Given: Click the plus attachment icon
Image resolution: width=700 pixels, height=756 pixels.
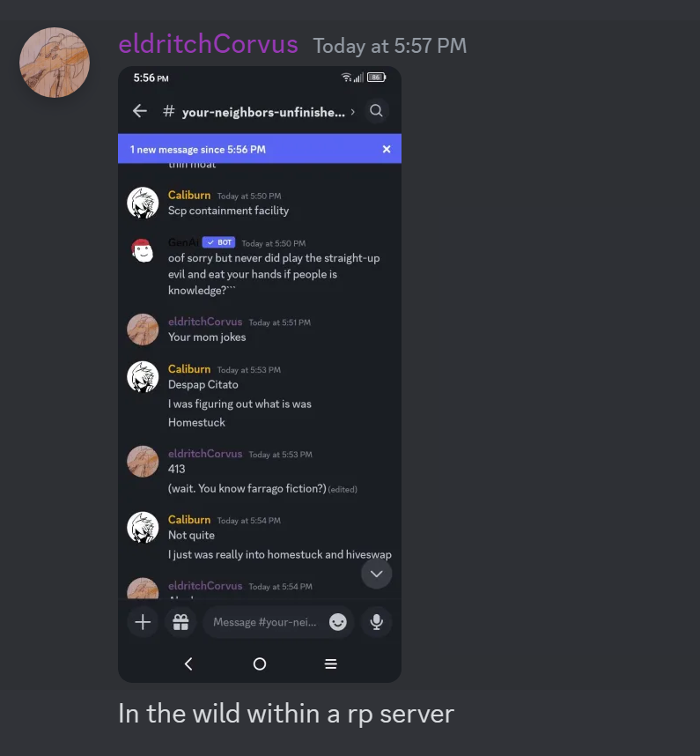Looking at the screenshot, I should tap(143, 622).
